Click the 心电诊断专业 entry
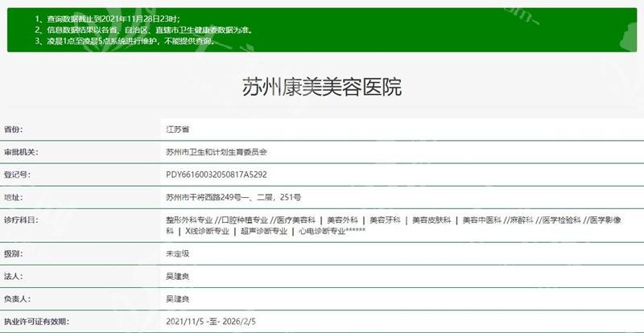Viewport: 644px width, 333px height. pos(322,231)
